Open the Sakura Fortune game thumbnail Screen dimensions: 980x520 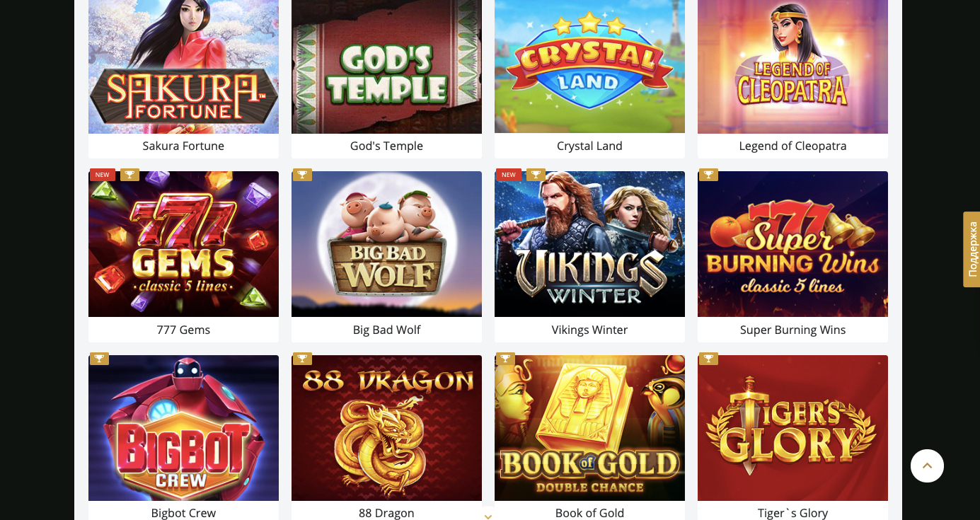point(183,67)
